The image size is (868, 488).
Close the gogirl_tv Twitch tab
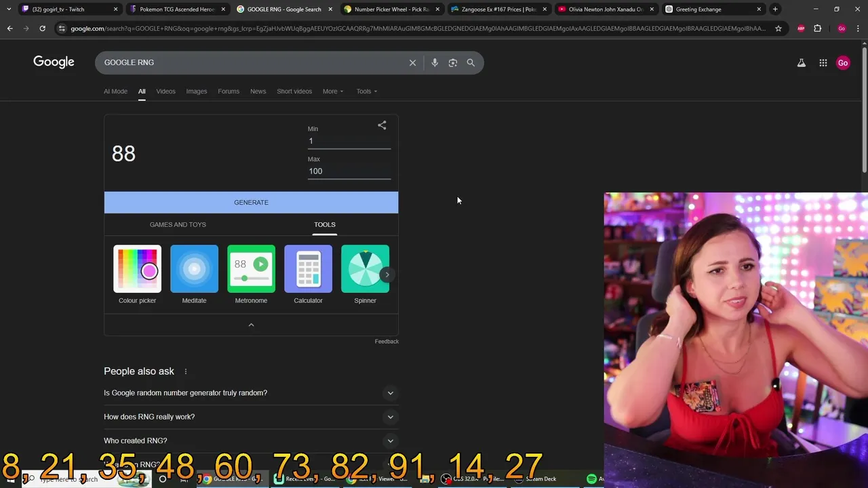point(116,9)
